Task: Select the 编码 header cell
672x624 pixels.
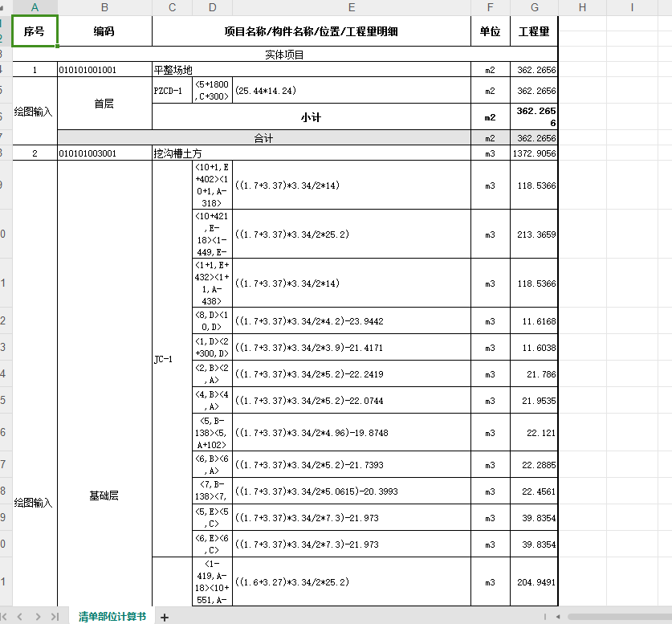Action: (104, 31)
